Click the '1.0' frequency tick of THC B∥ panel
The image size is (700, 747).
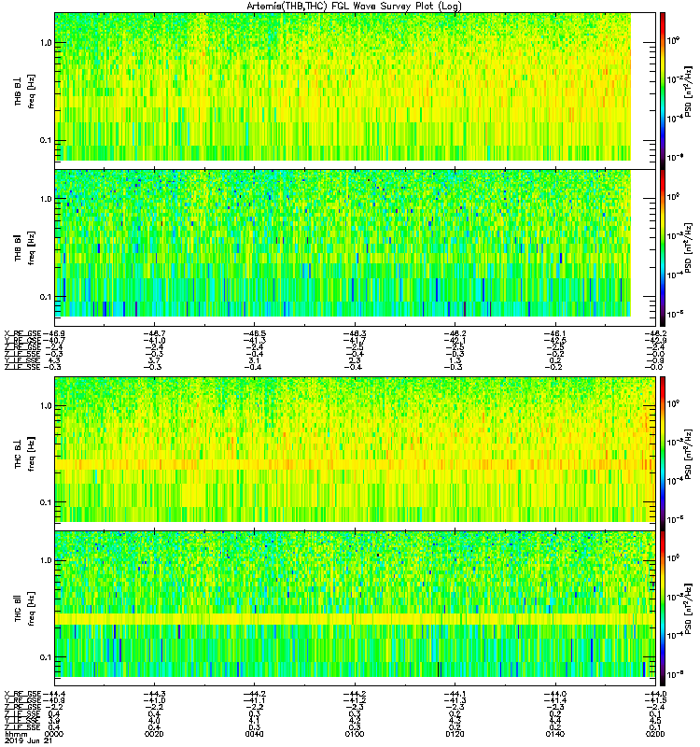[x=46, y=560]
